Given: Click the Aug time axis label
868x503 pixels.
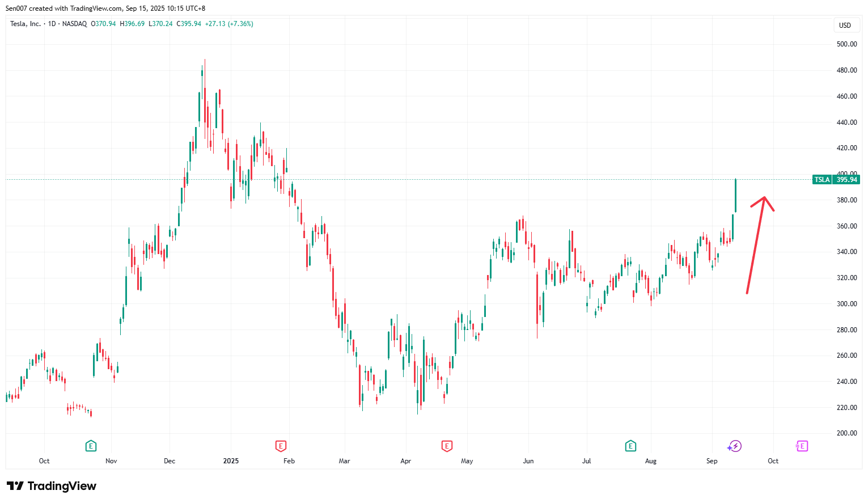Looking at the screenshot, I should click(x=651, y=461).
